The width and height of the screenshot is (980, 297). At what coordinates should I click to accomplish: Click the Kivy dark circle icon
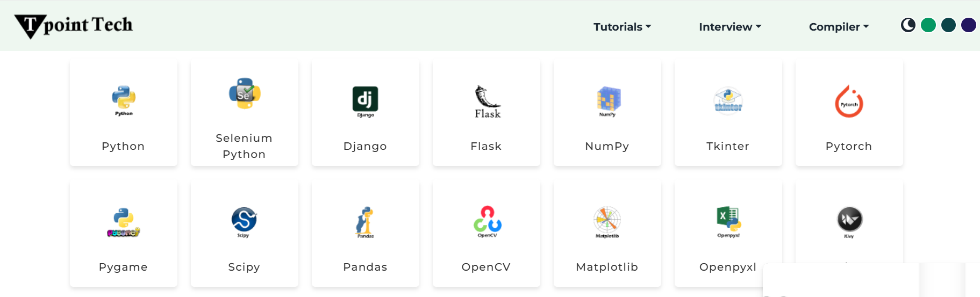pos(849,222)
